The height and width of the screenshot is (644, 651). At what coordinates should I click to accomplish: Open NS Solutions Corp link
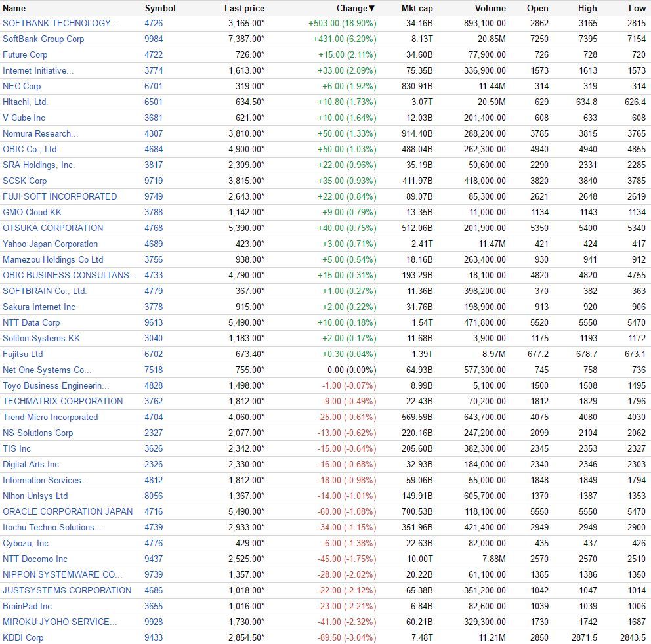click(38, 433)
